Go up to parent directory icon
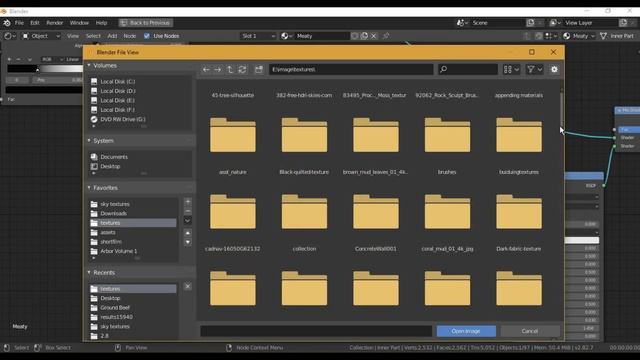 [x=230, y=70]
